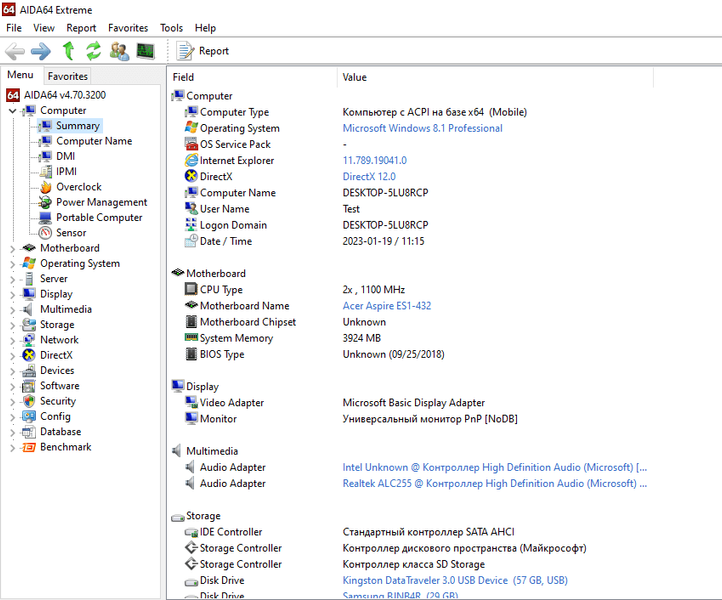This screenshot has height=600, width=722.
Task: Open the Favorites menu
Action: (x=128, y=28)
